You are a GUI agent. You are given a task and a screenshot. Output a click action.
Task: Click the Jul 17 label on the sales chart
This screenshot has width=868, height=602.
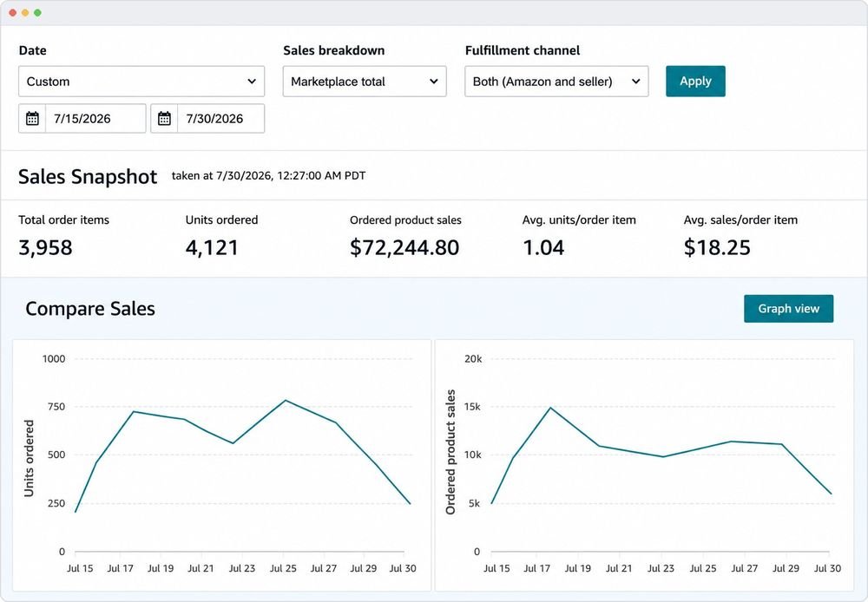click(537, 568)
